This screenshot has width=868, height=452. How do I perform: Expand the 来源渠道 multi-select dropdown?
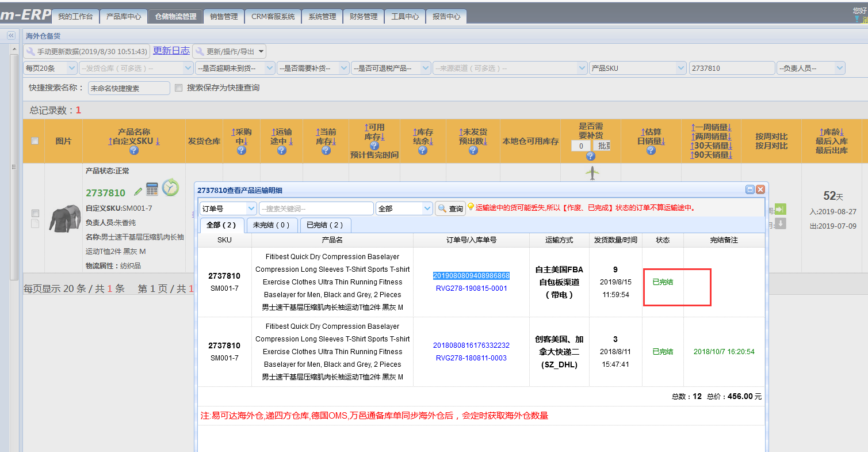tap(510, 68)
